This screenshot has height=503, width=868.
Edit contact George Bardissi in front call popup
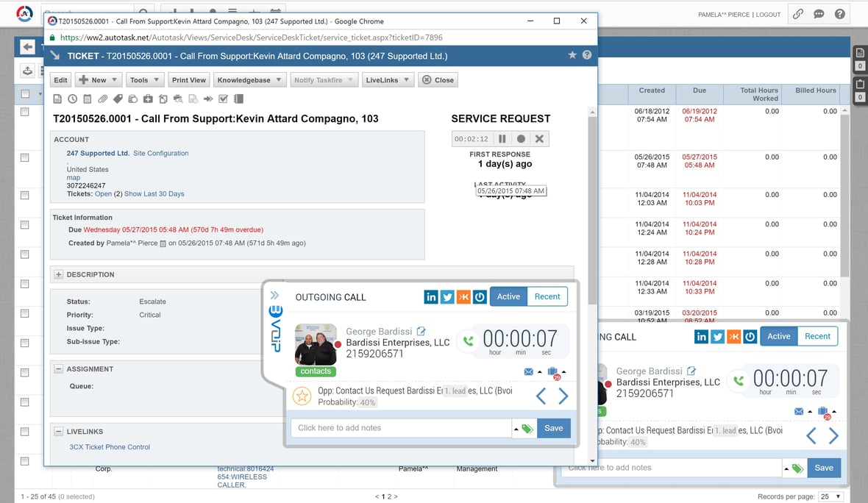tap(421, 332)
